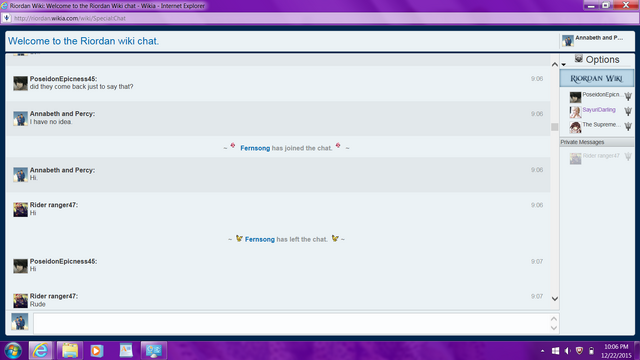Click SayuriDarling avatar in user list
This screenshot has width=640, height=360.
[576, 112]
